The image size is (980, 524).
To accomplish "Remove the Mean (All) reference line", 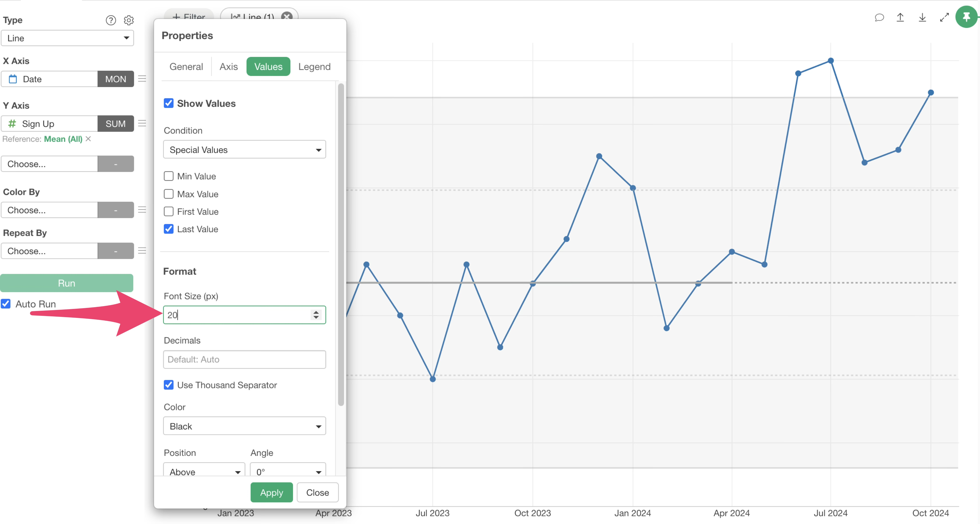I will (x=88, y=139).
